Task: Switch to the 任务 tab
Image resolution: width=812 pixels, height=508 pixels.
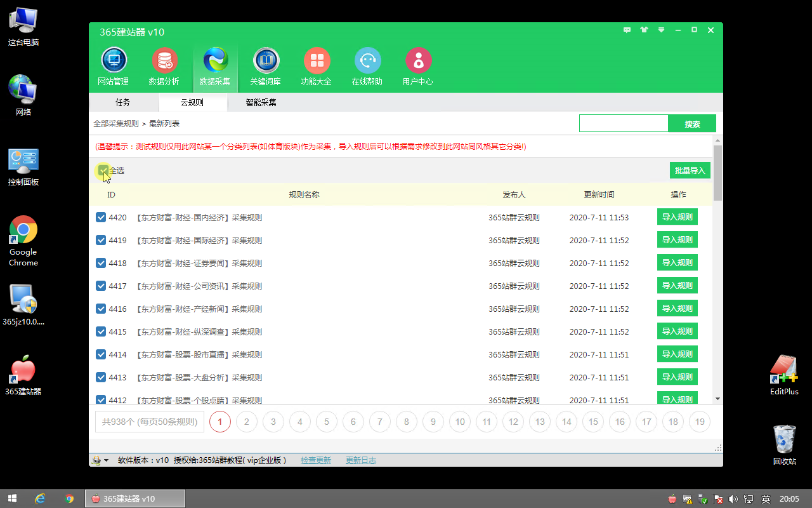Action: (123, 102)
